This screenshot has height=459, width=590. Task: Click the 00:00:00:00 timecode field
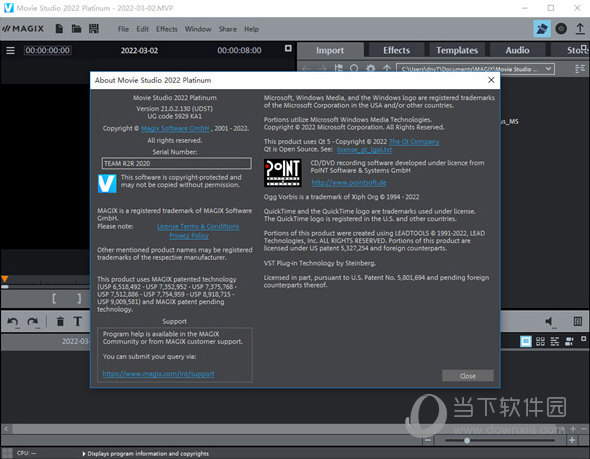coord(47,50)
